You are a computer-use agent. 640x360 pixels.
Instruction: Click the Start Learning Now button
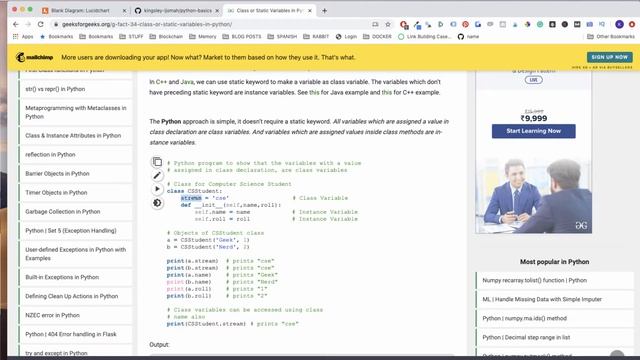click(533, 131)
